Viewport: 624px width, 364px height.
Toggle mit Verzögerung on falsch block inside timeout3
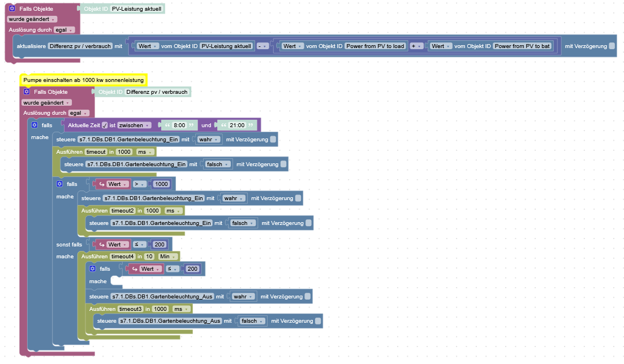318,320
